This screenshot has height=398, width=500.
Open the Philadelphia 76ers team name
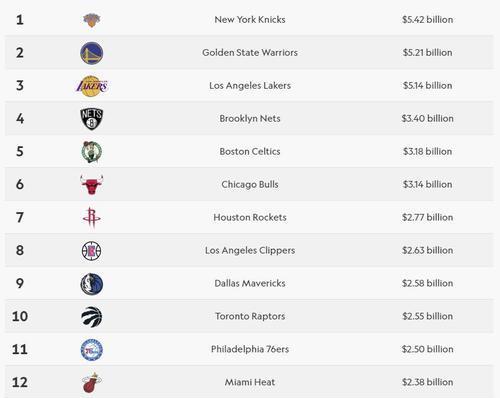point(250,349)
